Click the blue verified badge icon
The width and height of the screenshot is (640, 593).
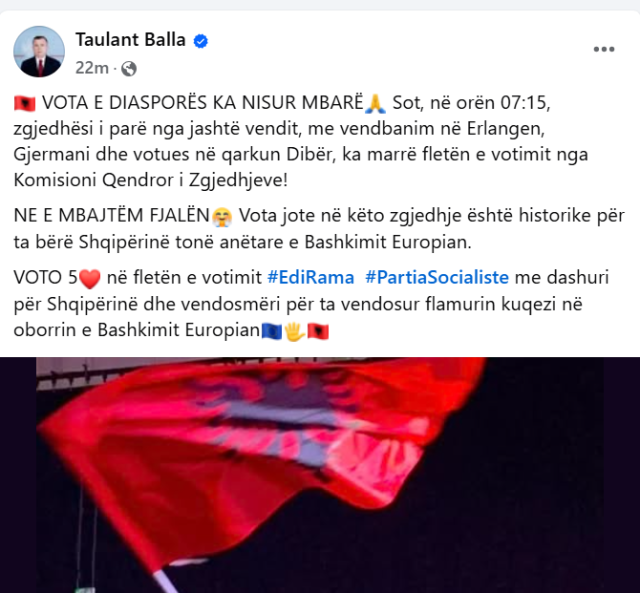coord(200,41)
